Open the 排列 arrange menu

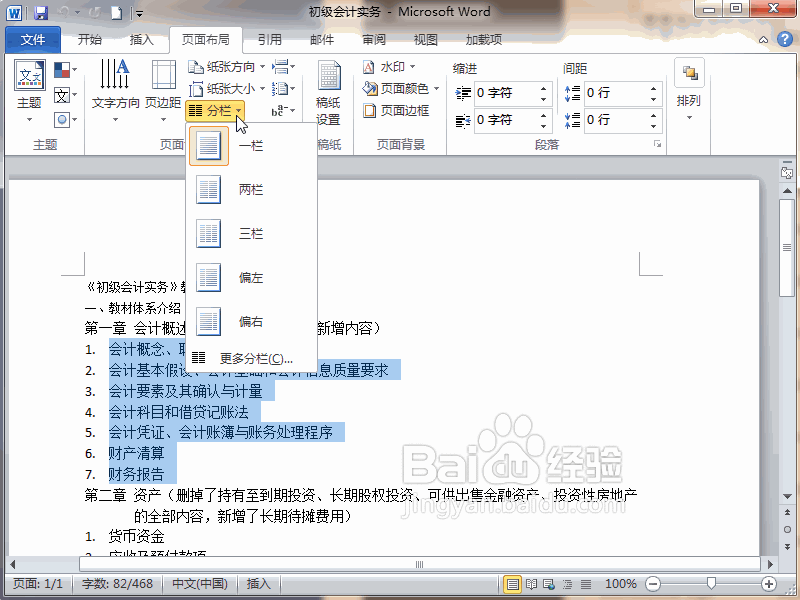click(x=689, y=90)
